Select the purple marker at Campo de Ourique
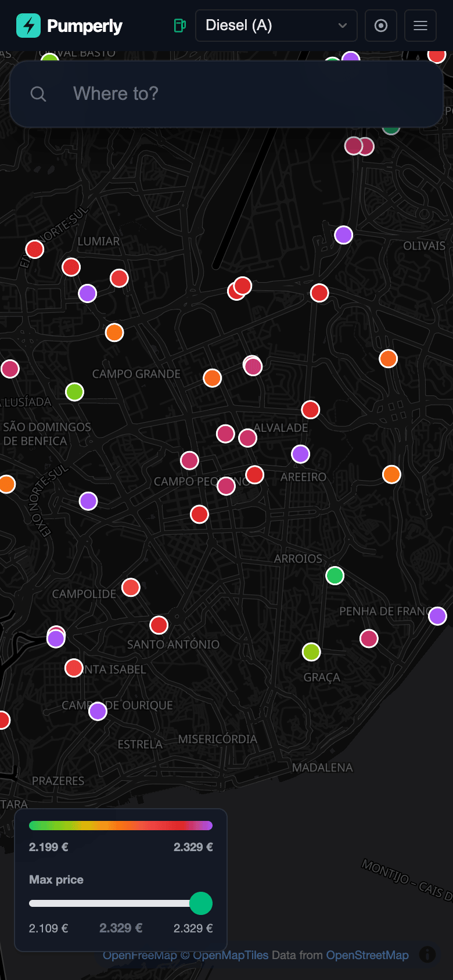 pos(98,711)
